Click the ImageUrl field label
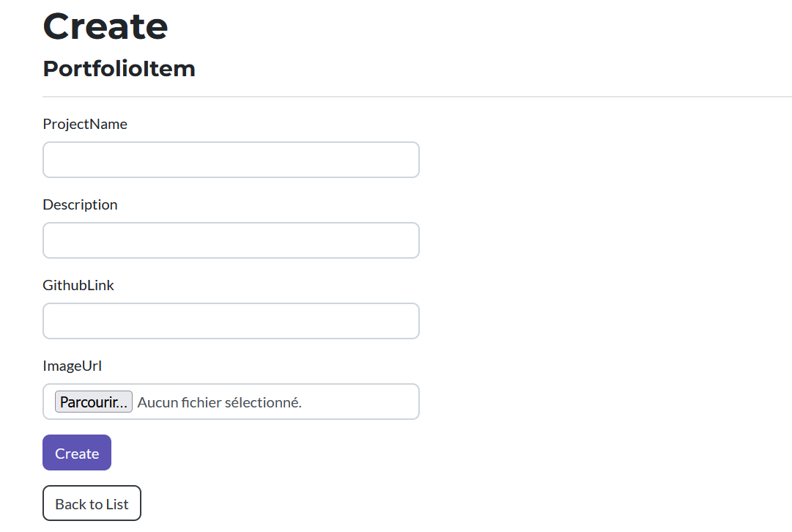Screen dimensions: 792x532 pyautogui.click(x=73, y=366)
